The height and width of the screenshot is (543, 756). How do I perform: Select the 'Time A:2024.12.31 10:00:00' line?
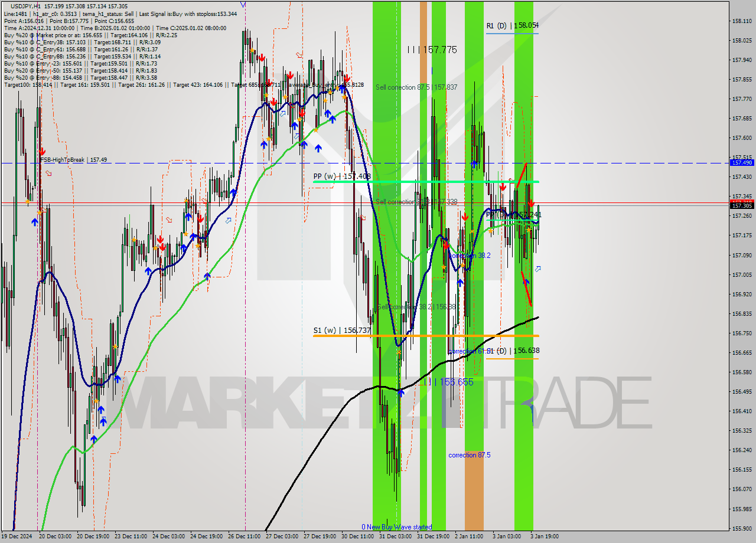point(115,28)
